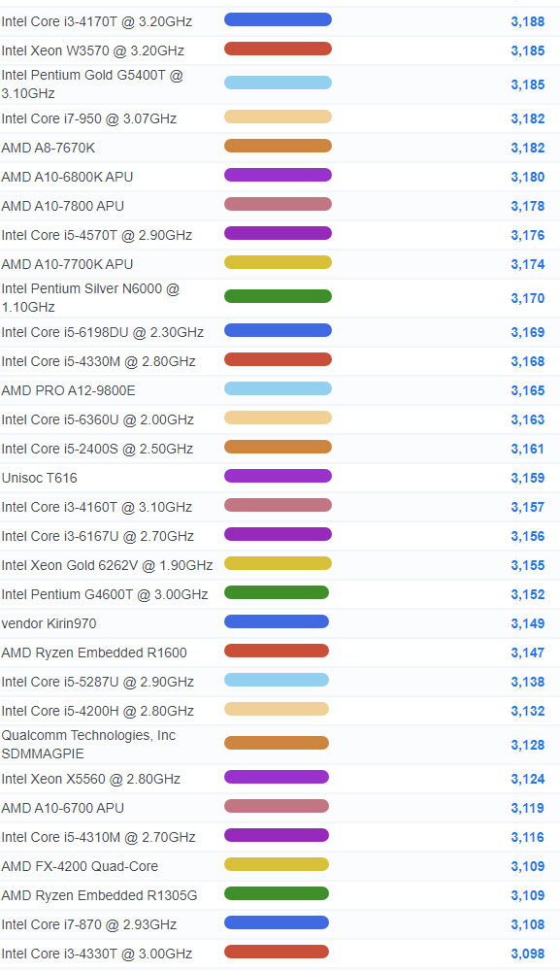560x971 pixels.
Task: Click the score 3,178
Action: 528,206
